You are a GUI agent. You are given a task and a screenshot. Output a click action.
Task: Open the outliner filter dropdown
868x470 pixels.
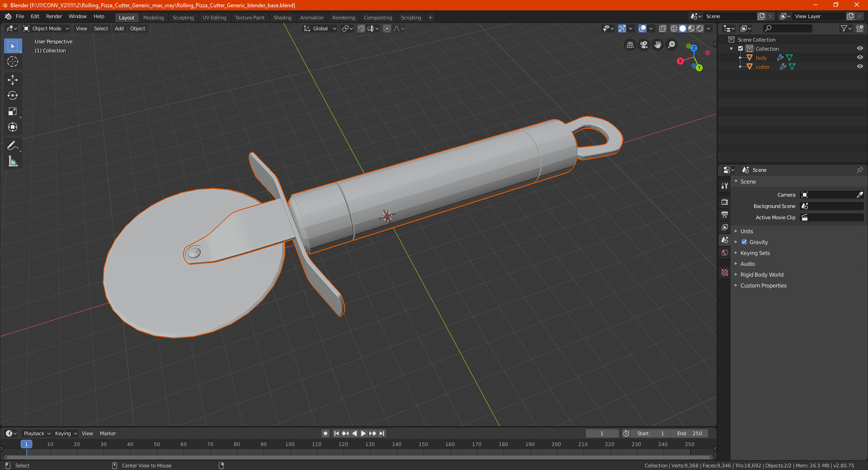[x=846, y=28]
